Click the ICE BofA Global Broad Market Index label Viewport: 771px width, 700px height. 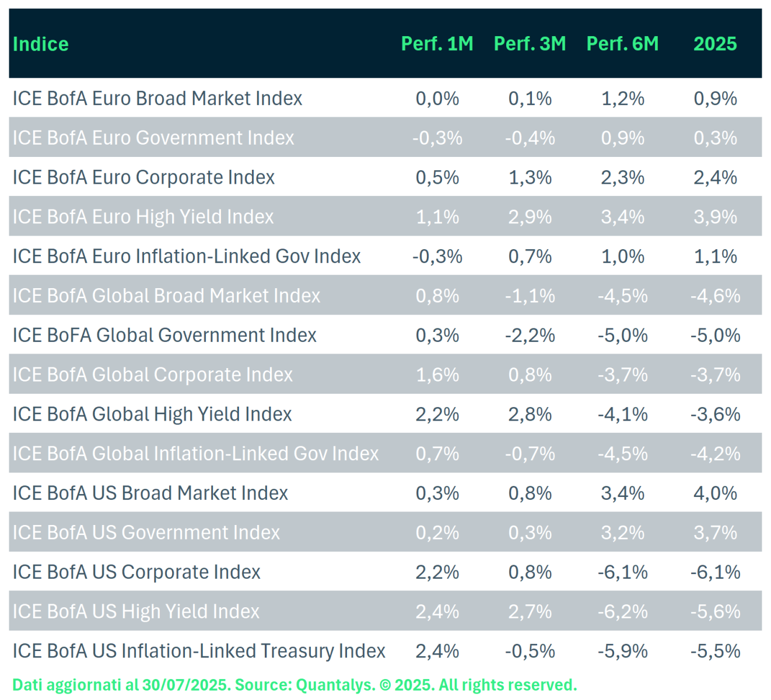[166, 296]
